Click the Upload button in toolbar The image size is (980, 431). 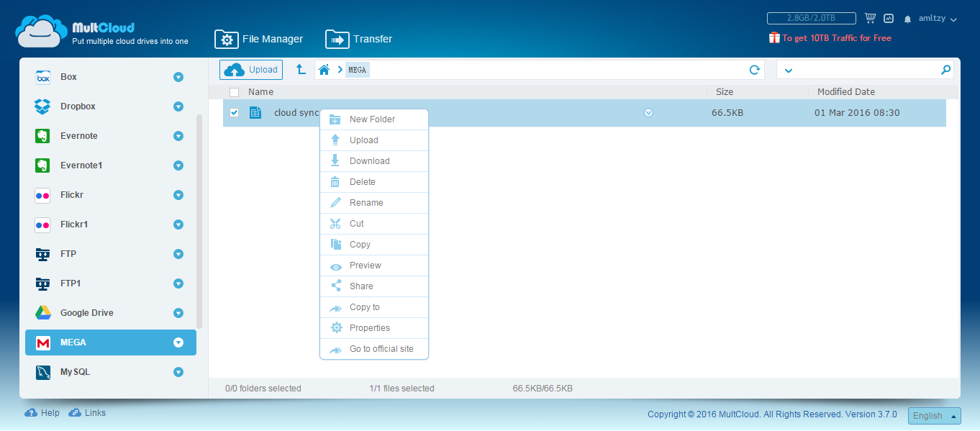(251, 70)
